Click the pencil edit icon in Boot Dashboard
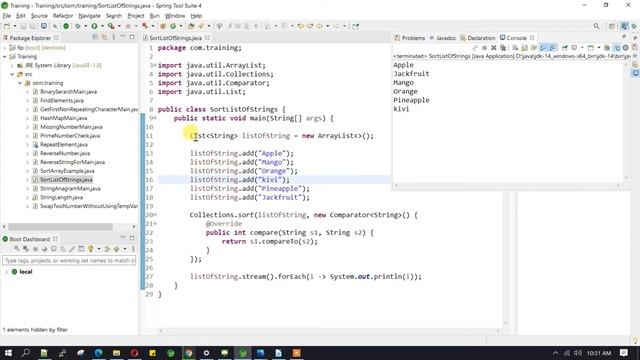 point(72,249)
